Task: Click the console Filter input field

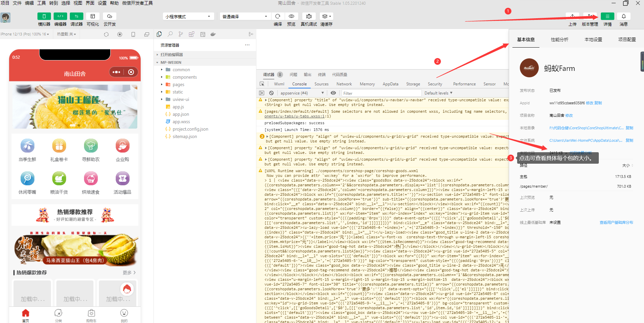Action: pyautogui.click(x=382, y=93)
